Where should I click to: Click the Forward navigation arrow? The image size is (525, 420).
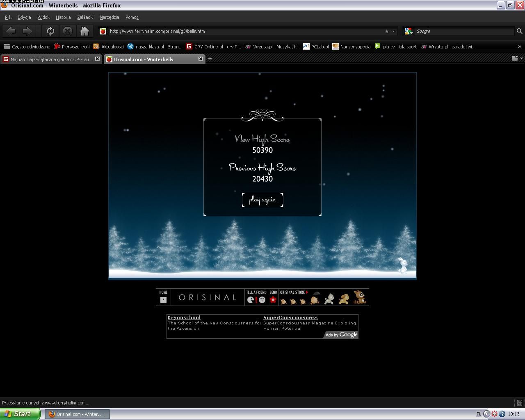pyautogui.click(x=27, y=31)
